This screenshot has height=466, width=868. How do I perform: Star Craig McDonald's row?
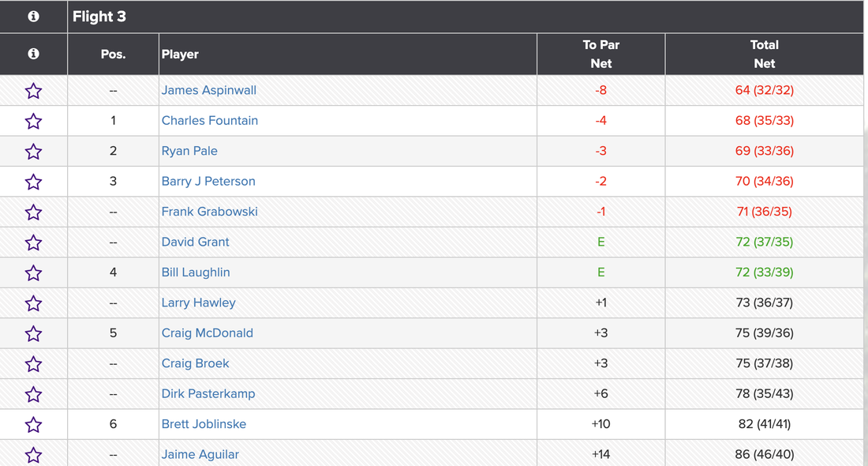[33, 333]
